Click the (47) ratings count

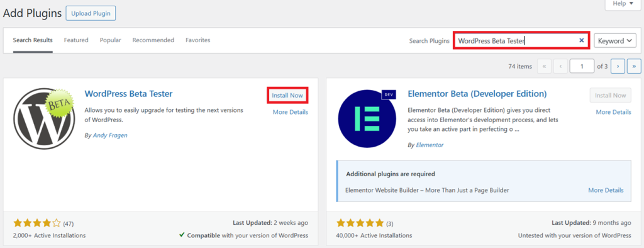(x=68, y=224)
